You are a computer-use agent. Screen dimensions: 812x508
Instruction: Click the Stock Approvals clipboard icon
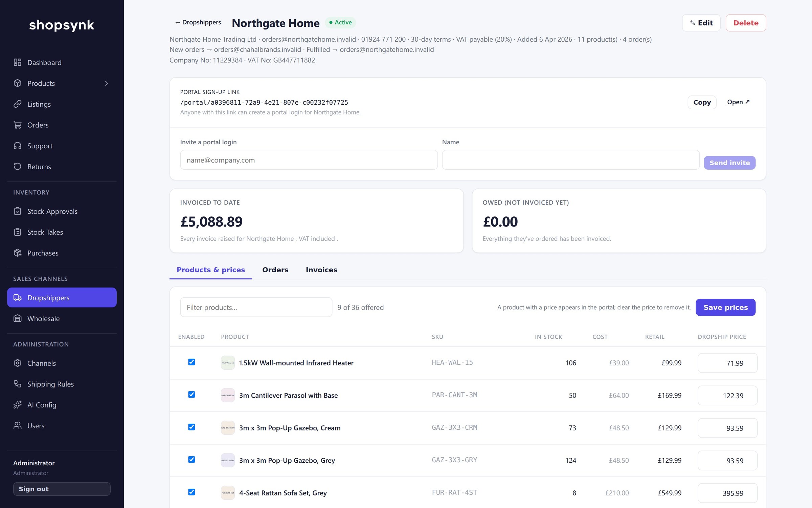(18, 211)
